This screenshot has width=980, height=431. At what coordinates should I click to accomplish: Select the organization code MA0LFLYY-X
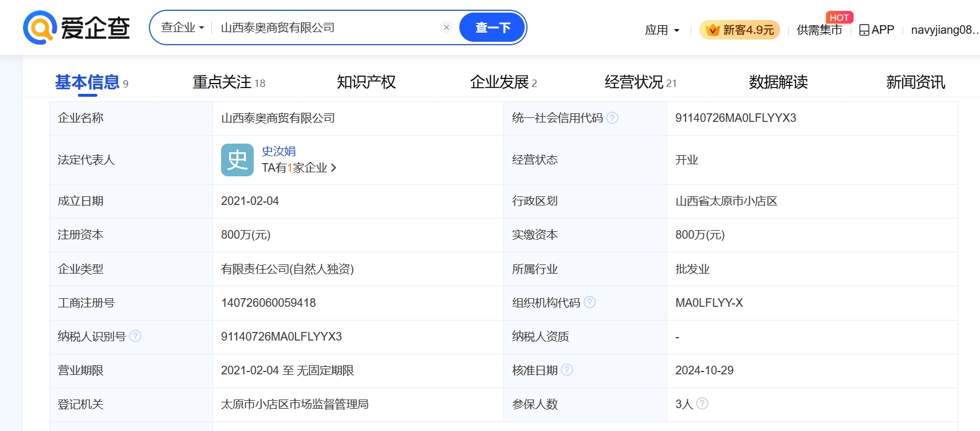(x=709, y=303)
